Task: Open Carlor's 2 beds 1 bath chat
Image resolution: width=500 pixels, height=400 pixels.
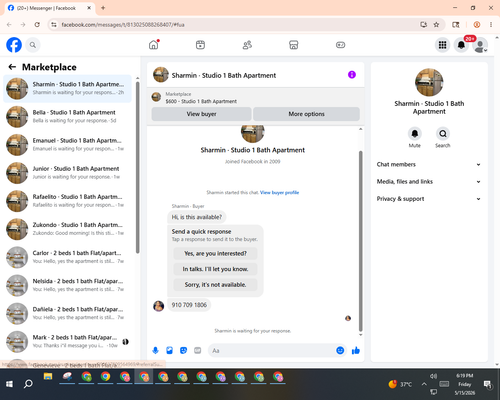Action: click(x=67, y=257)
